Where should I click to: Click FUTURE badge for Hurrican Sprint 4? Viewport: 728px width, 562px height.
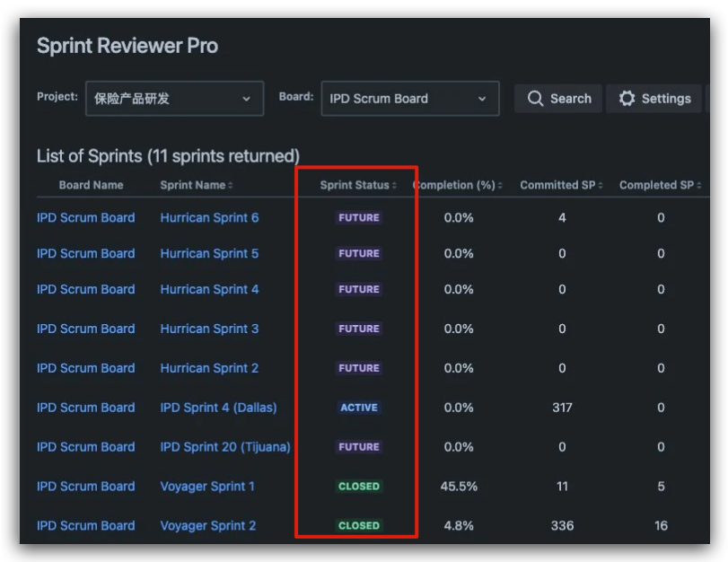pyautogui.click(x=359, y=289)
